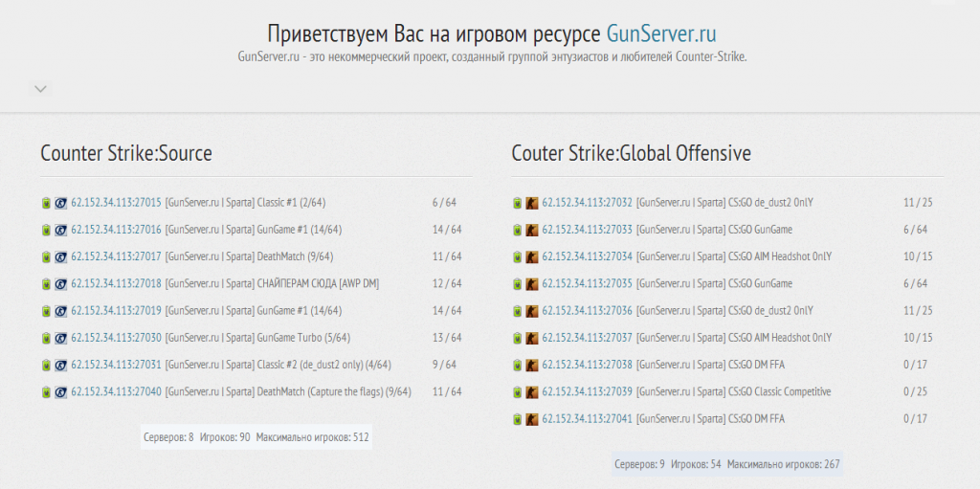Click the Counter Strike:Source totals summary box
The image size is (980, 489).
(x=256, y=437)
